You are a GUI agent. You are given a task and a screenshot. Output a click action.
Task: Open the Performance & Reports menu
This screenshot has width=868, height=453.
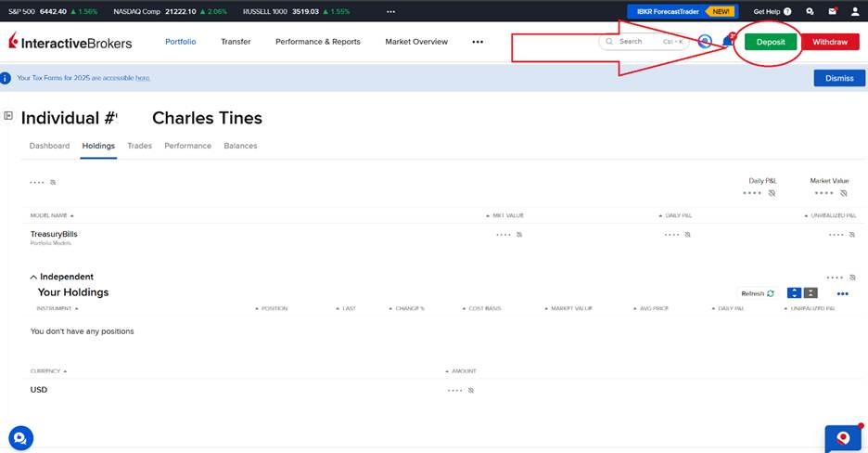(317, 42)
